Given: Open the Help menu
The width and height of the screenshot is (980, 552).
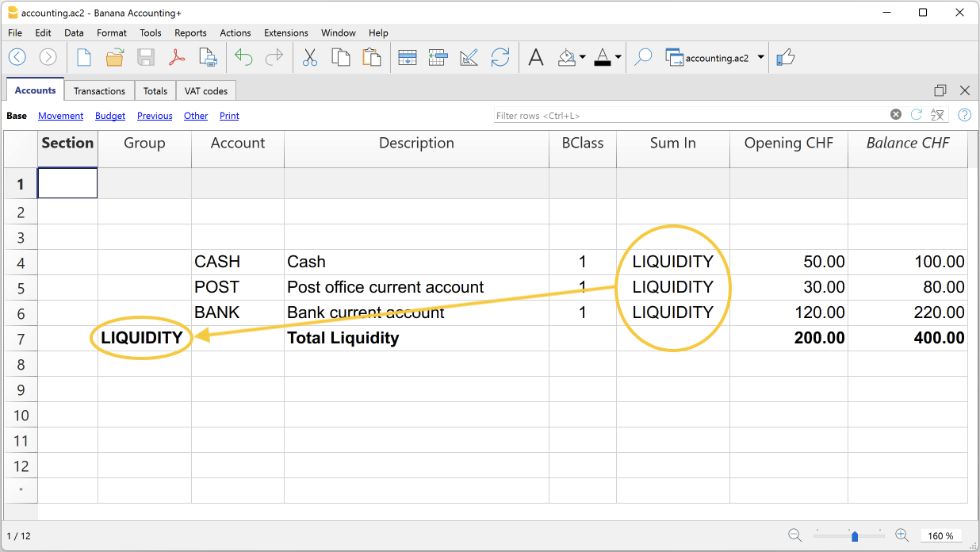Looking at the screenshot, I should 378,33.
